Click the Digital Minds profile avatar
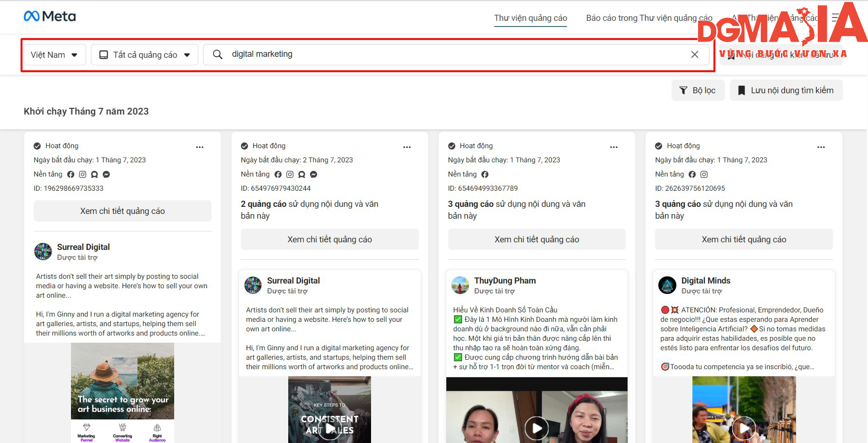This screenshot has height=443, width=868. coord(667,285)
